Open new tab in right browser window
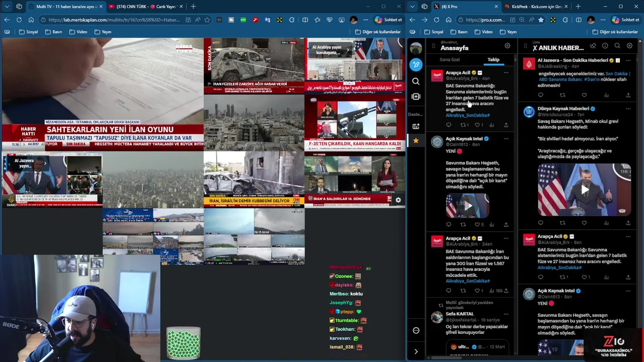Screen dimensions: 644x362 point(578,7)
